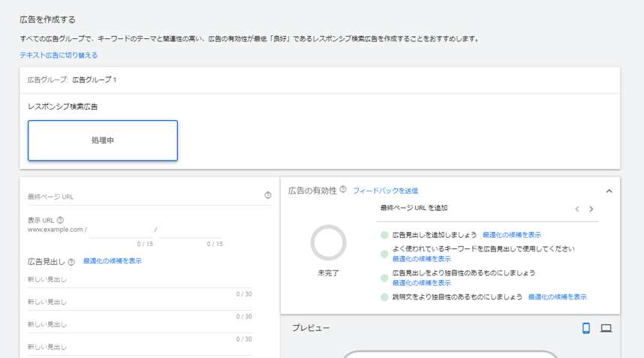Click the プレビュー heading

click(311, 328)
